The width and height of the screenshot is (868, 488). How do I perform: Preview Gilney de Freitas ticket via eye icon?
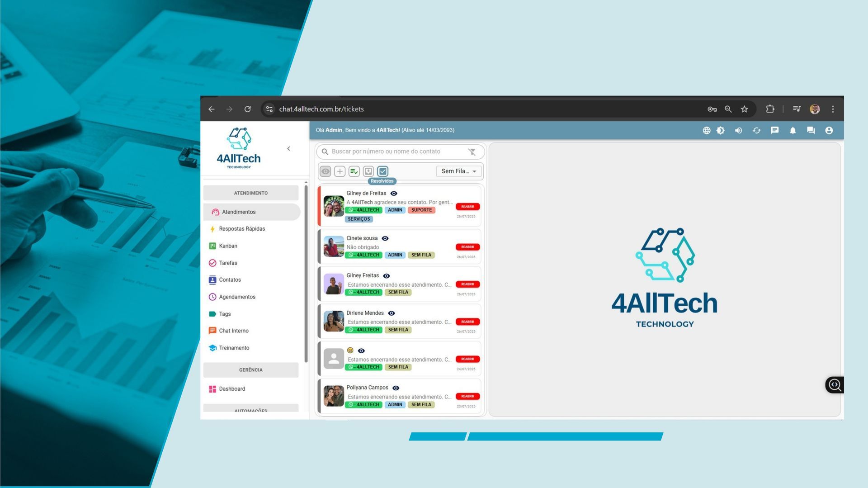coord(394,194)
